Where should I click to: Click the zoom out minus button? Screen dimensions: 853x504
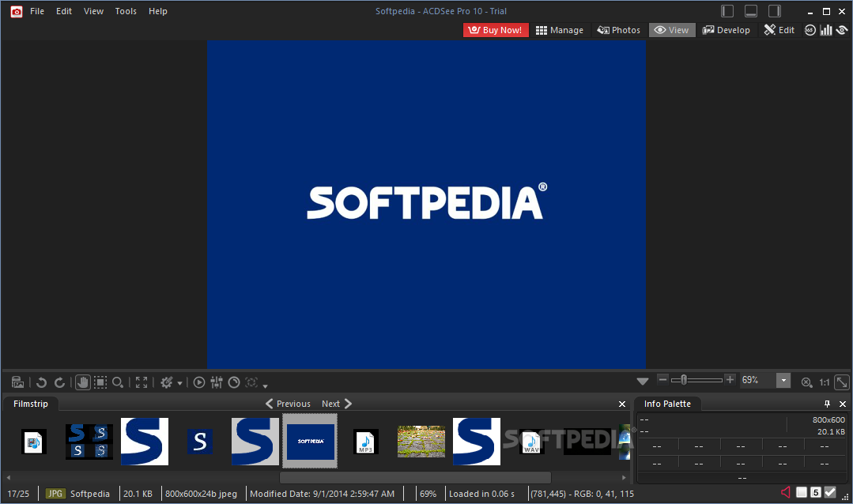pos(662,379)
